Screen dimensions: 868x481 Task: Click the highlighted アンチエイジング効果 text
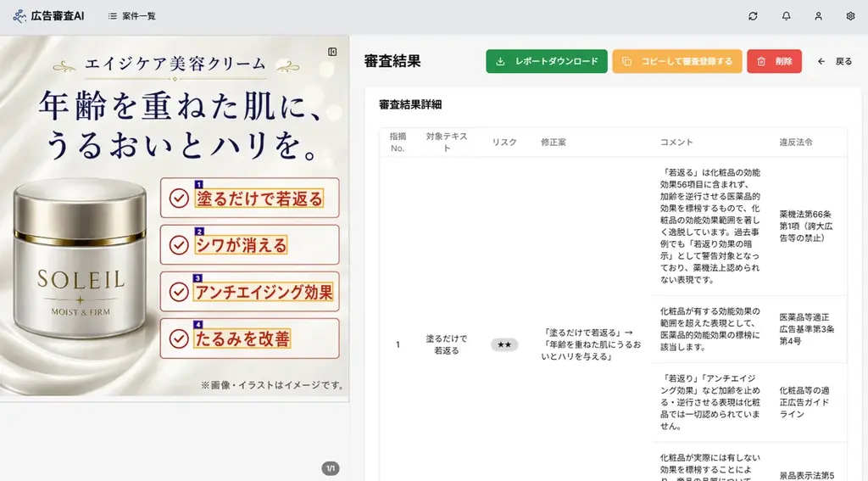[264, 292]
